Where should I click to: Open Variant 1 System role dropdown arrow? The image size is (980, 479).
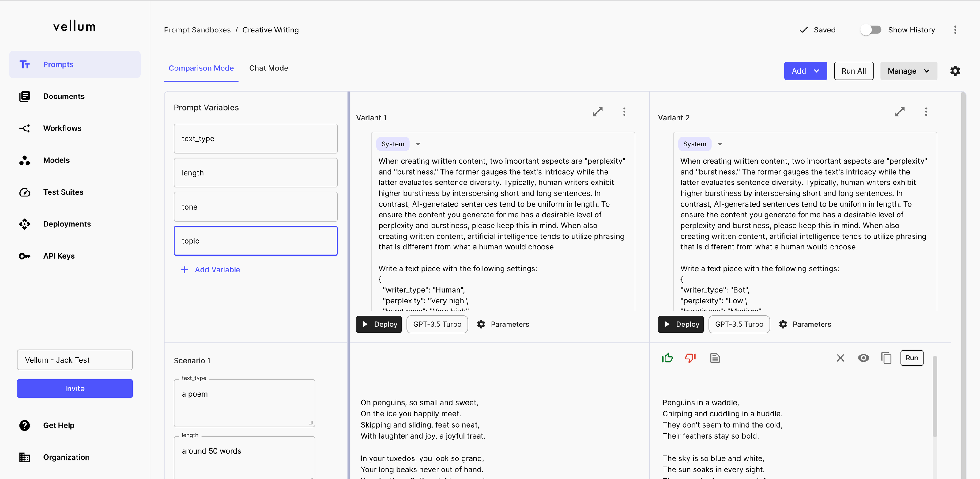418,144
